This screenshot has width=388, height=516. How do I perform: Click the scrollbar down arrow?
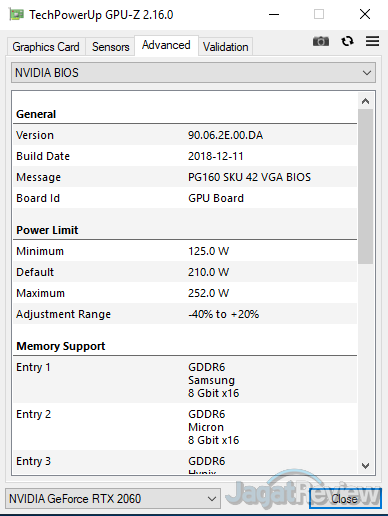click(365, 466)
